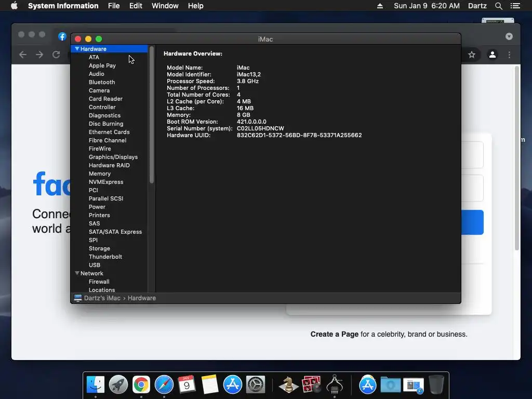The height and width of the screenshot is (399, 532).
Task: Open Notes icon in the Dock
Action: [x=210, y=384]
